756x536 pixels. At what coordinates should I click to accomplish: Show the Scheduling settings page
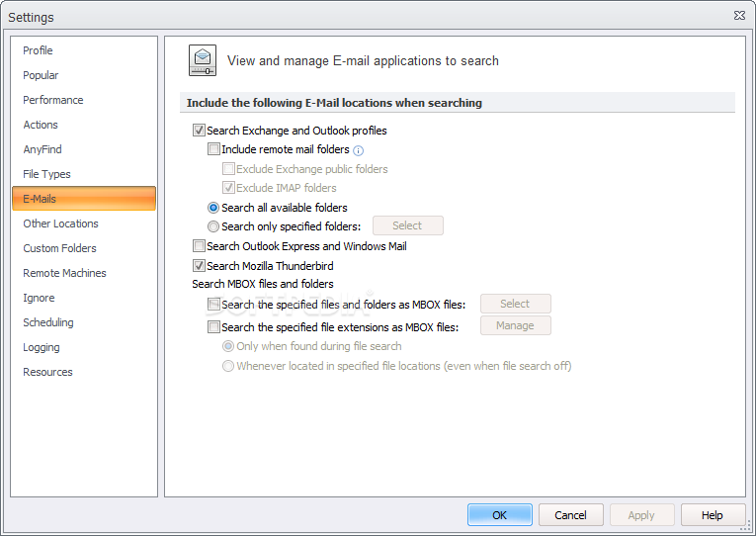coord(48,322)
